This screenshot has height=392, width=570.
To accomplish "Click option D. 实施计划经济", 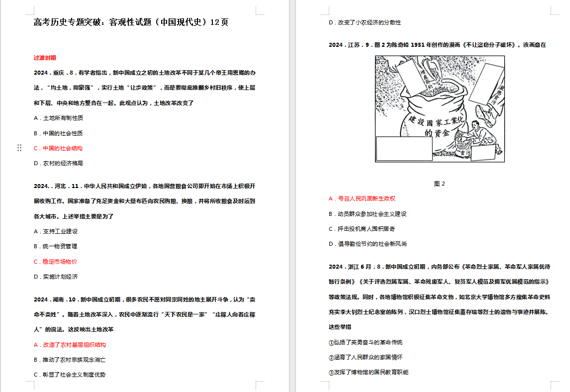I will pos(56,277).
